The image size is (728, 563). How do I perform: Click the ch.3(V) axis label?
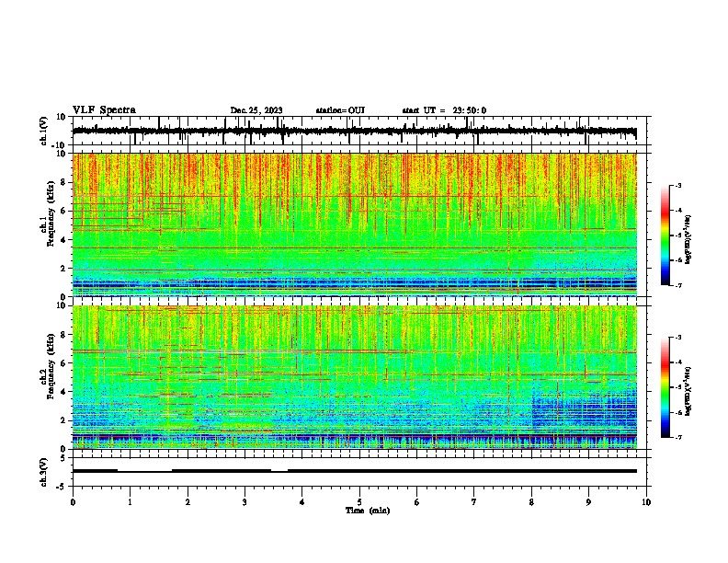click(44, 472)
